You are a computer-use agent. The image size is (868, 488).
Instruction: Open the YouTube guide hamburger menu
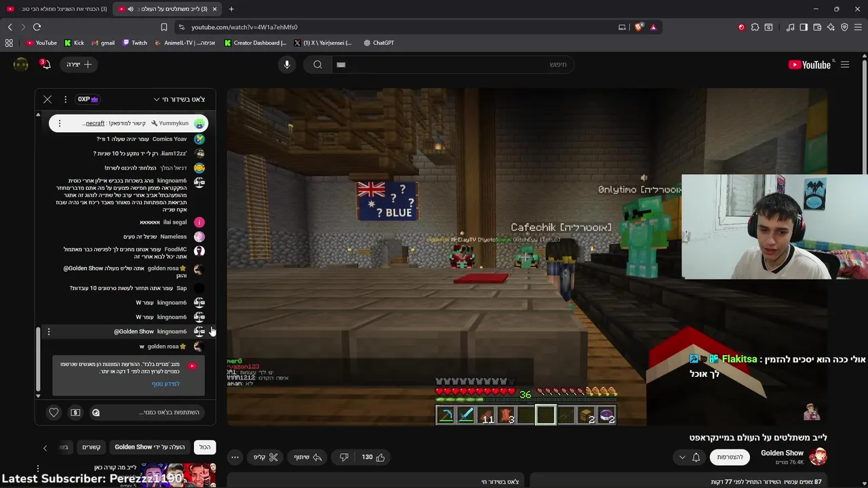point(845,64)
